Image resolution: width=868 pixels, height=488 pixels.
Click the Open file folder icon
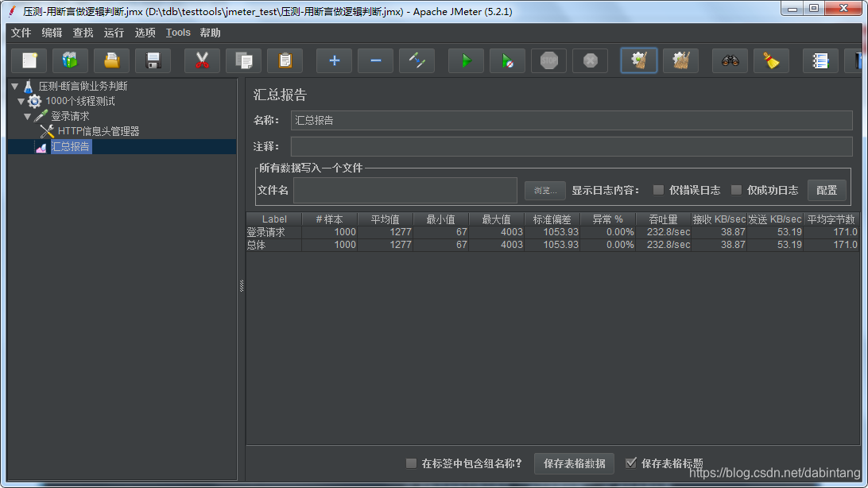112,60
